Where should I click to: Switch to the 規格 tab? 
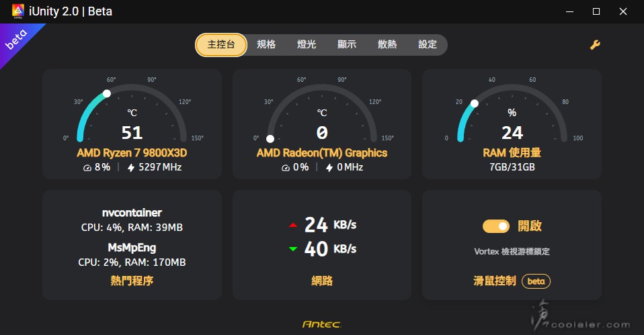(266, 45)
